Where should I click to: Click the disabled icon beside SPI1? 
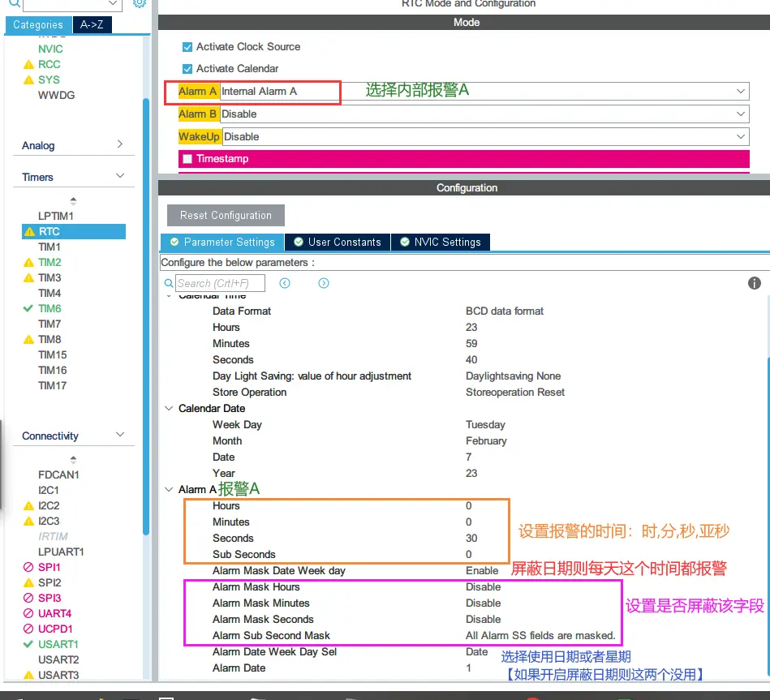coord(28,568)
